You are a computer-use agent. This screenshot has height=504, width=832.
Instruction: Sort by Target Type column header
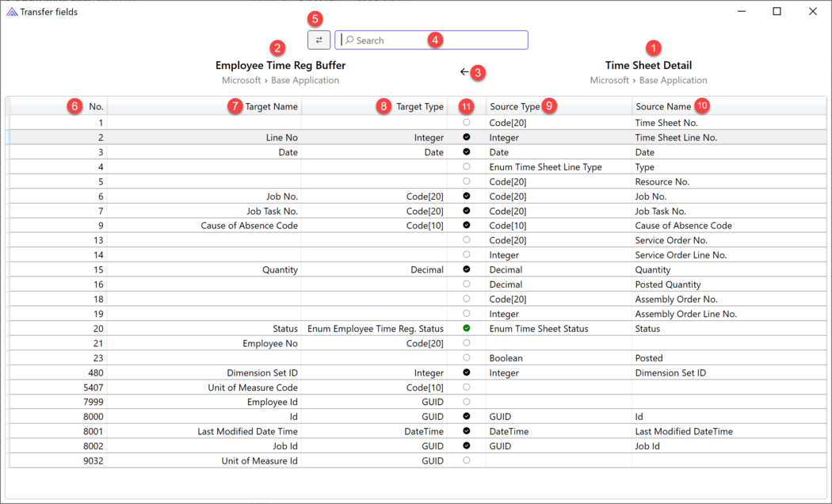(x=375, y=106)
